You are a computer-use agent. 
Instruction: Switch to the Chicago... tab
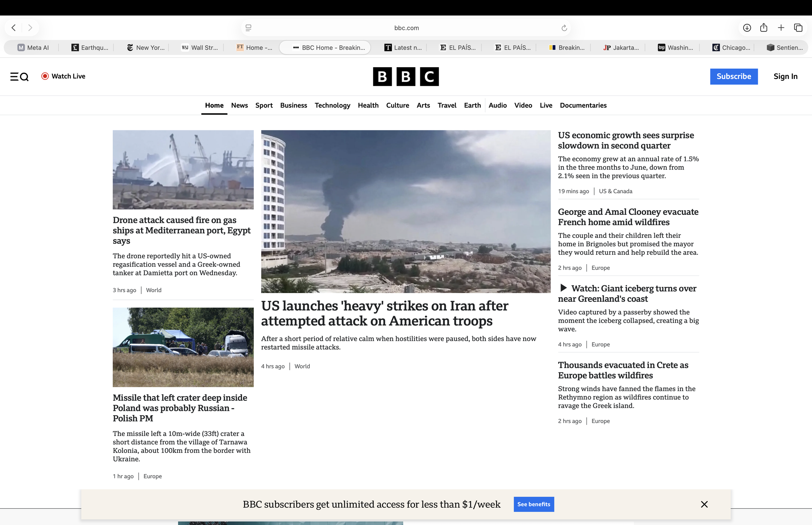click(x=731, y=47)
